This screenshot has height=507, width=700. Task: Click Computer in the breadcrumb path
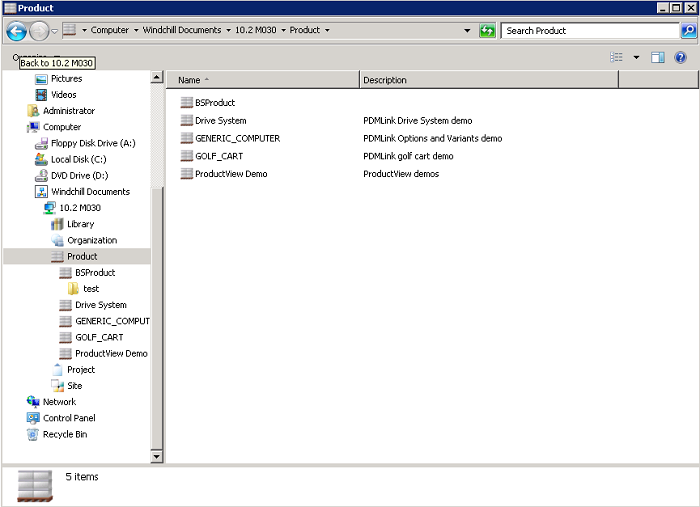(x=109, y=30)
